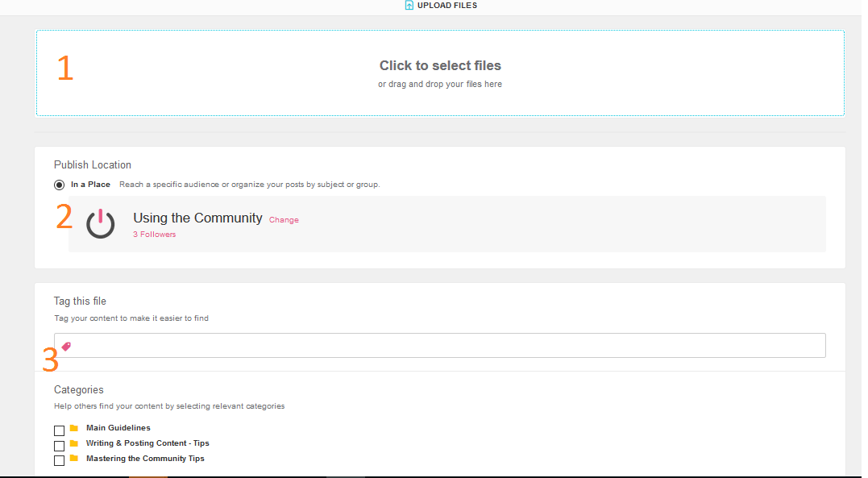The width and height of the screenshot is (868, 478).
Task: Click inside the tag input field
Action: coord(440,346)
